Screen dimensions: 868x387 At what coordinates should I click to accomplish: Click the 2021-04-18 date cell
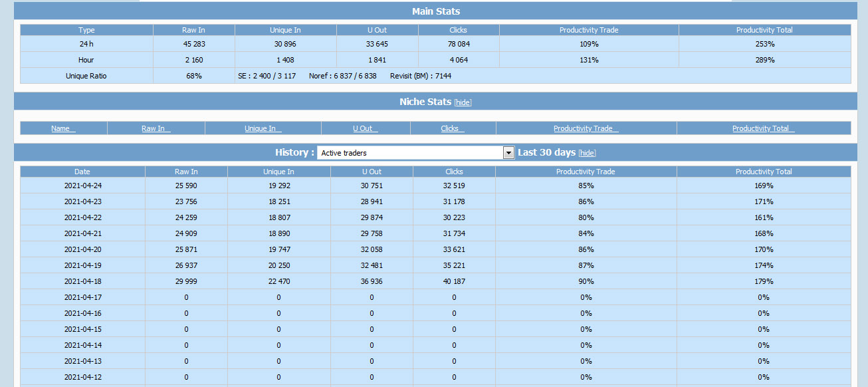(82, 281)
